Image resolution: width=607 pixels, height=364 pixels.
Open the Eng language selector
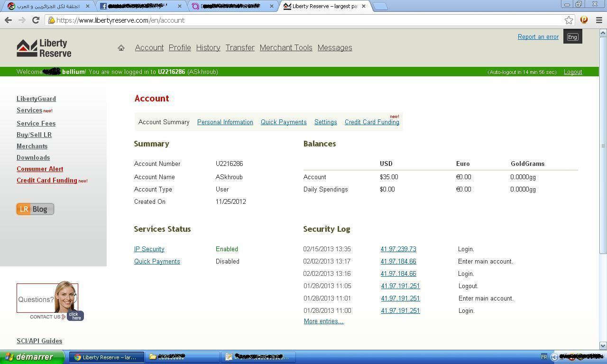[572, 37]
